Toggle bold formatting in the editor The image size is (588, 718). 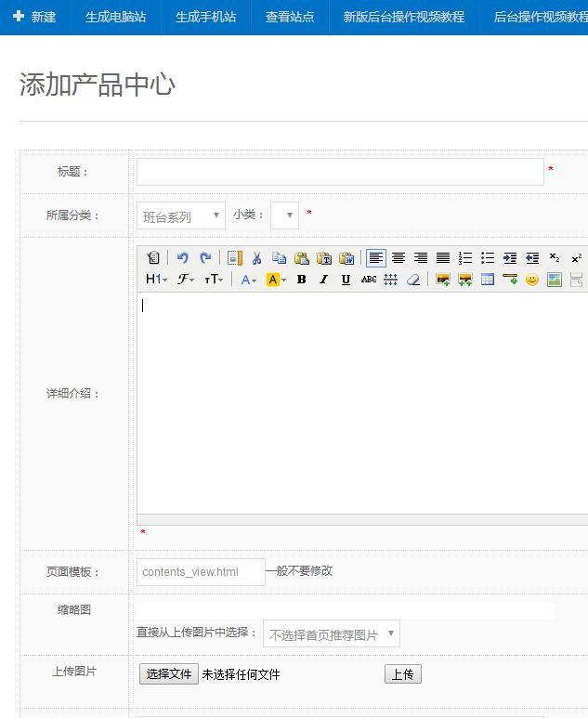click(x=301, y=280)
